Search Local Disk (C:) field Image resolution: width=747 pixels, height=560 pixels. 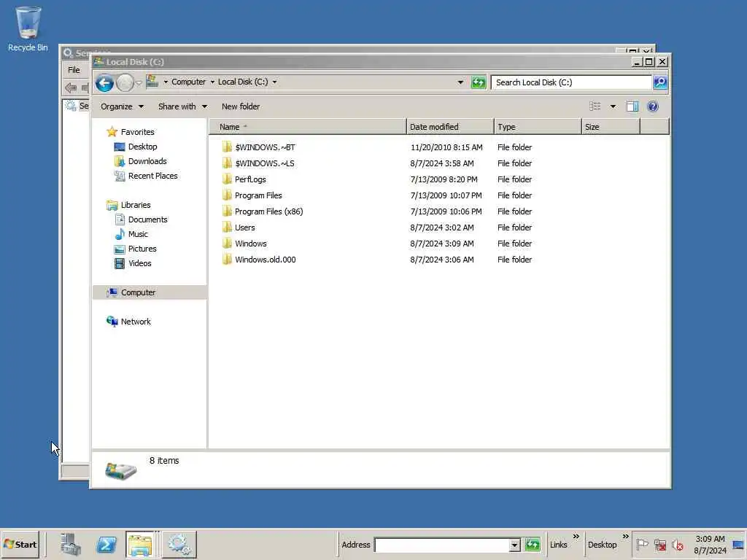point(571,82)
